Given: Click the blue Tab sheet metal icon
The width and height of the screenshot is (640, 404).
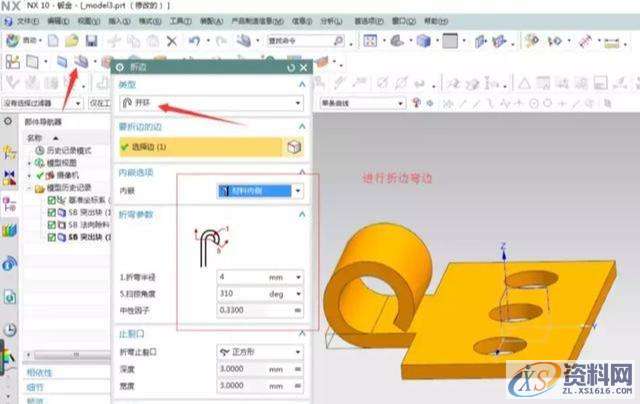Looking at the screenshot, I should tap(62, 62).
